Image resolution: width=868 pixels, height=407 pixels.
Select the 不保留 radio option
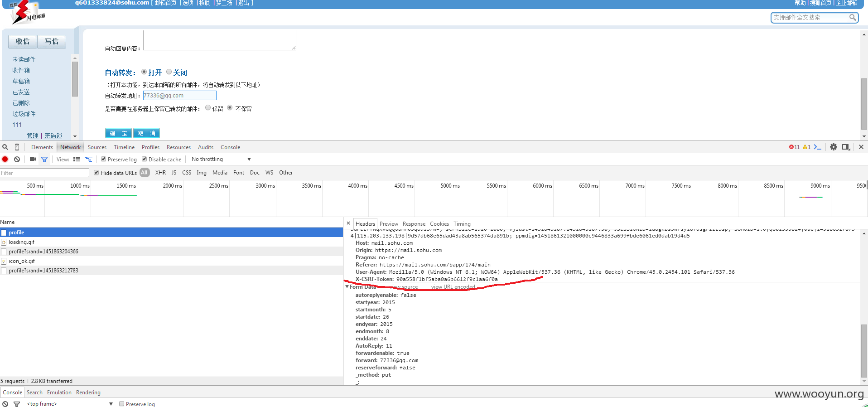pyautogui.click(x=230, y=108)
